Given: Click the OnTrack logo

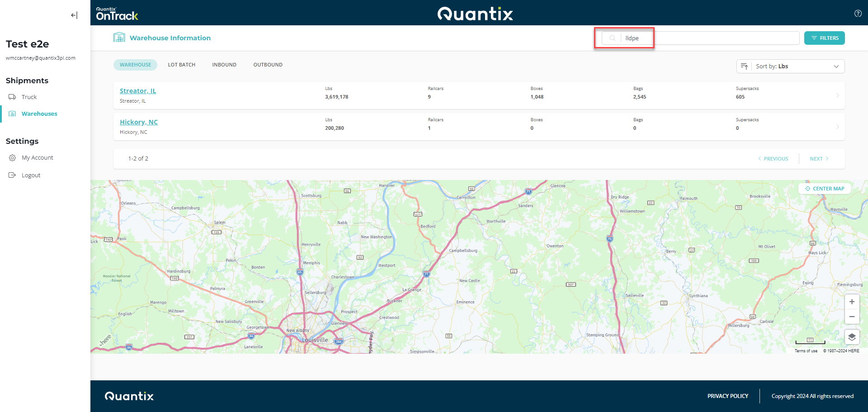Looking at the screenshot, I should (x=117, y=14).
